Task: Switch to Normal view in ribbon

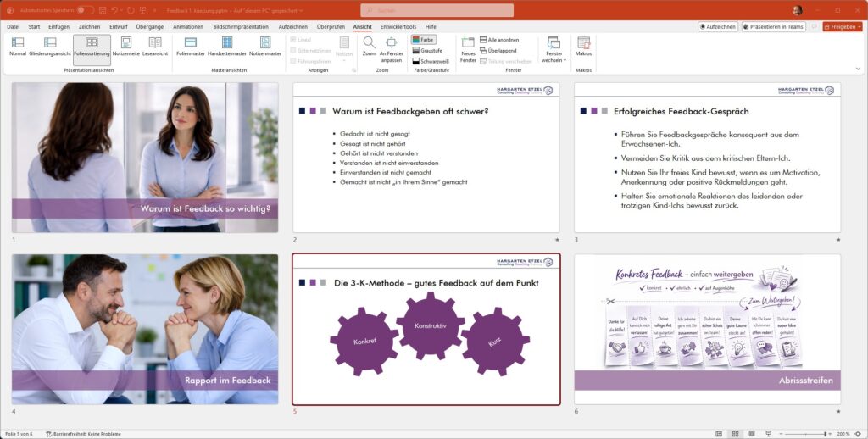Action: coord(18,46)
